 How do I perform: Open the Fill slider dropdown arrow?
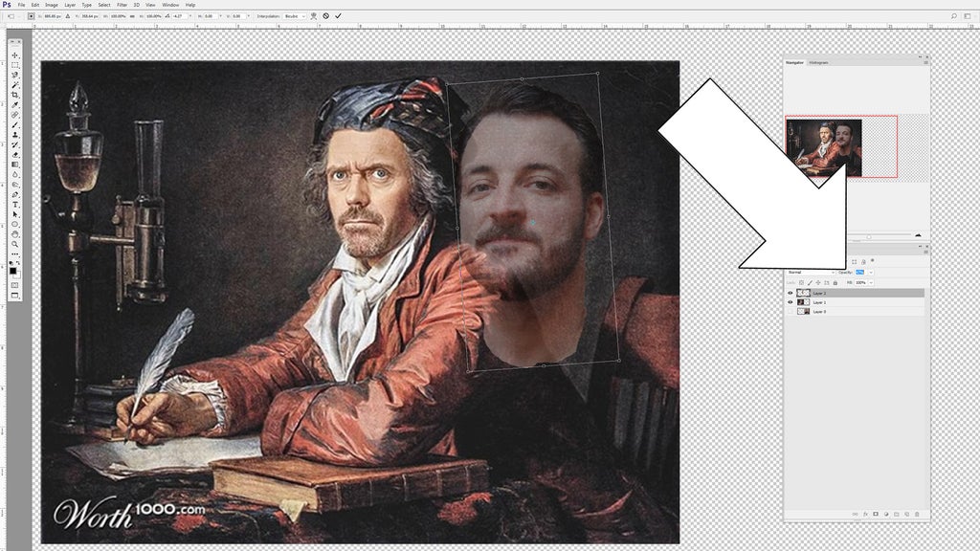(x=871, y=283)
